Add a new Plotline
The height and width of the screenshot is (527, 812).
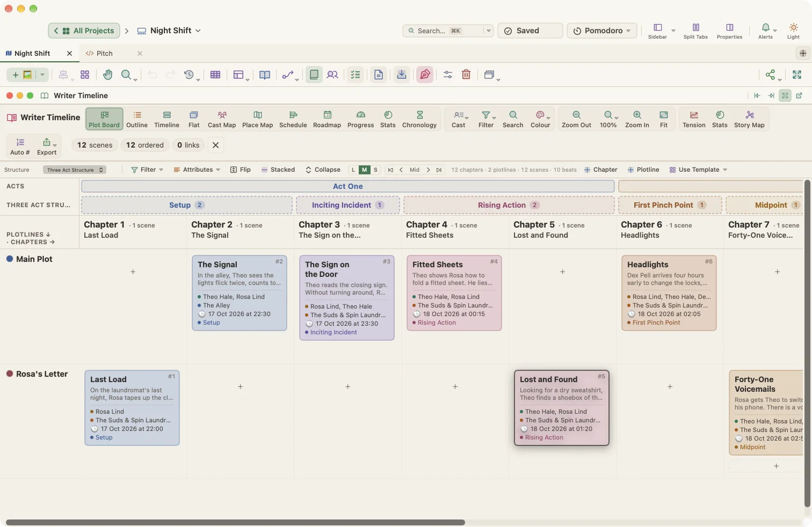[x=643, y=170]
